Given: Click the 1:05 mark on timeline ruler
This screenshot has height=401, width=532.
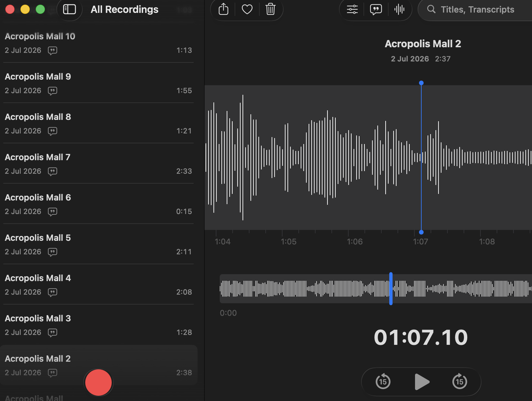Looking at the screenshot, I should pos(288,241).
